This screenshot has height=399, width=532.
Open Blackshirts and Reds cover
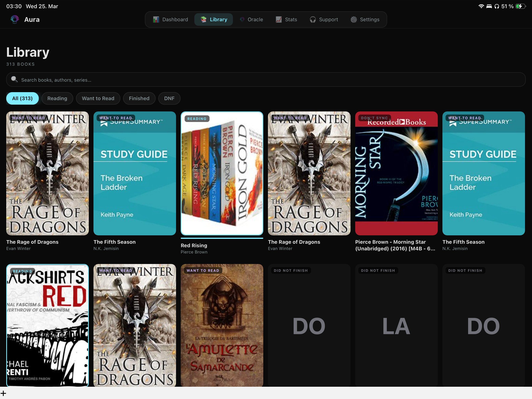[x=47, y=325]
